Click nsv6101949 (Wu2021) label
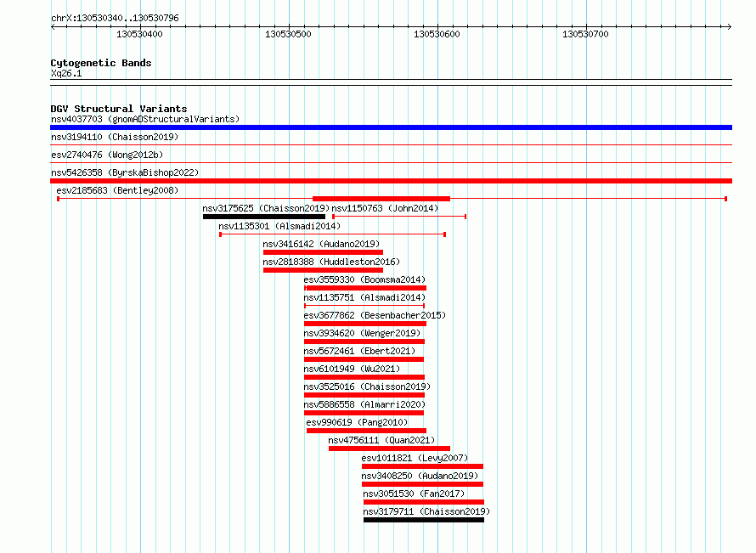756x553 pixels. coord(352,369)
